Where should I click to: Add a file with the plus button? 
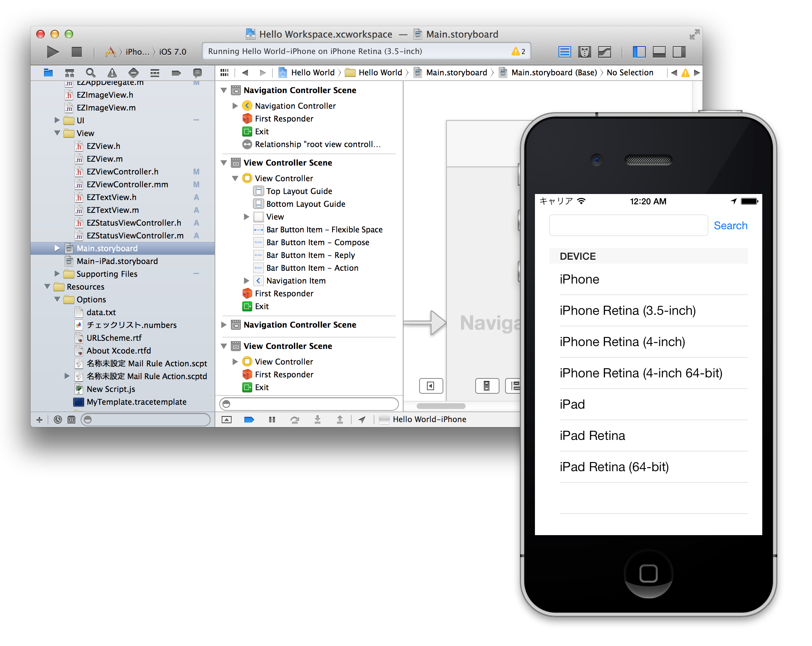[39, 420]
